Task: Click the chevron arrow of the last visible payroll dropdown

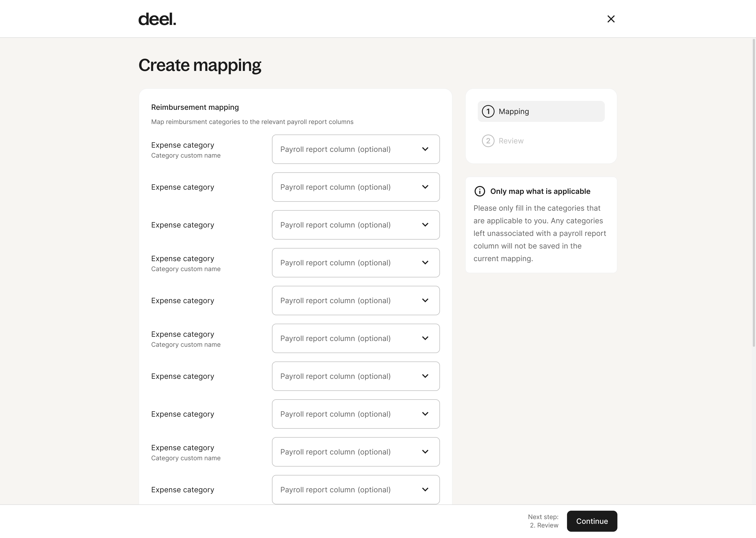Action: [x=425, y=489]
